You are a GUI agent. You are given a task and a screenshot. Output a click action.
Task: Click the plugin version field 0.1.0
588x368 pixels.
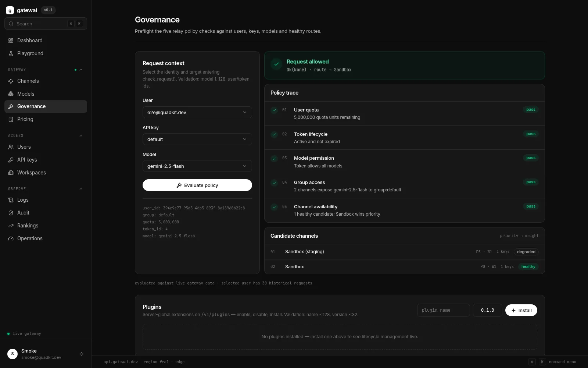pos(488,310)
